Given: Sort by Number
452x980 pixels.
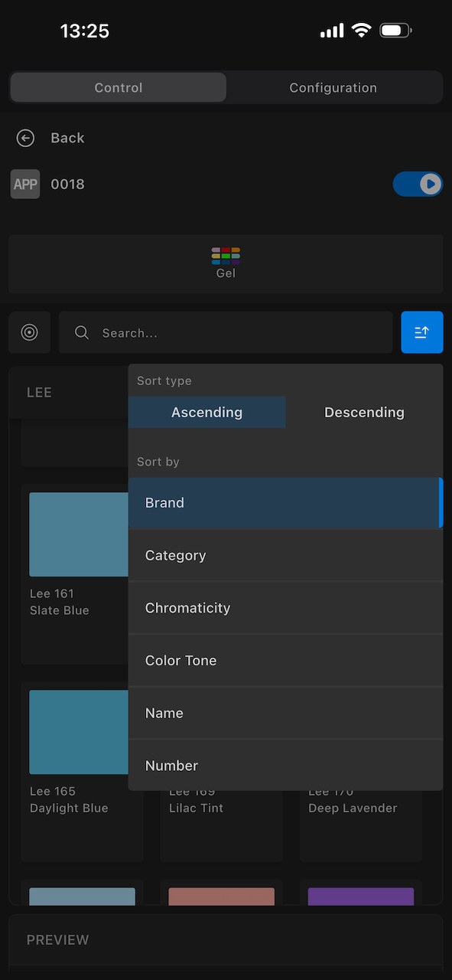Looking at the screenshot, I should pos(285,766).
